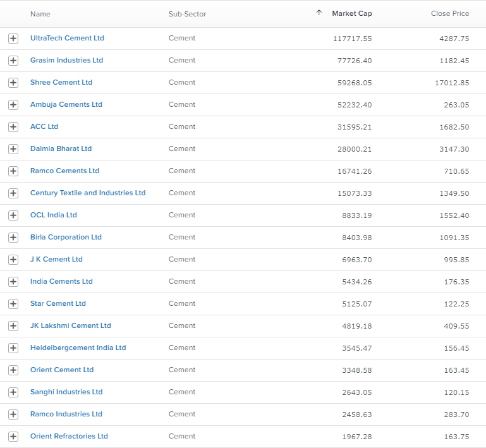
Task: Open the Heidelbergcement India Ltd link
Action: pyautogui.click(x=78, y=348)
